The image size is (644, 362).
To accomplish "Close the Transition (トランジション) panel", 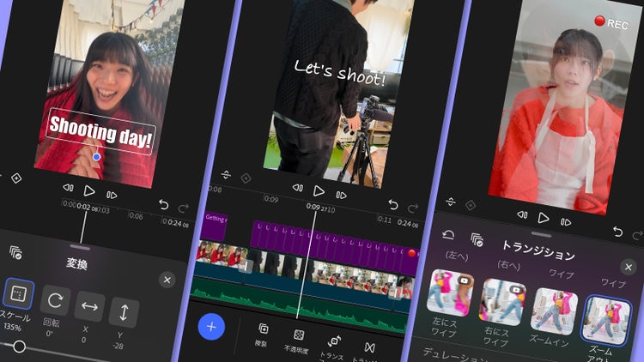I will pyautogui.click(x=628, y=267).
